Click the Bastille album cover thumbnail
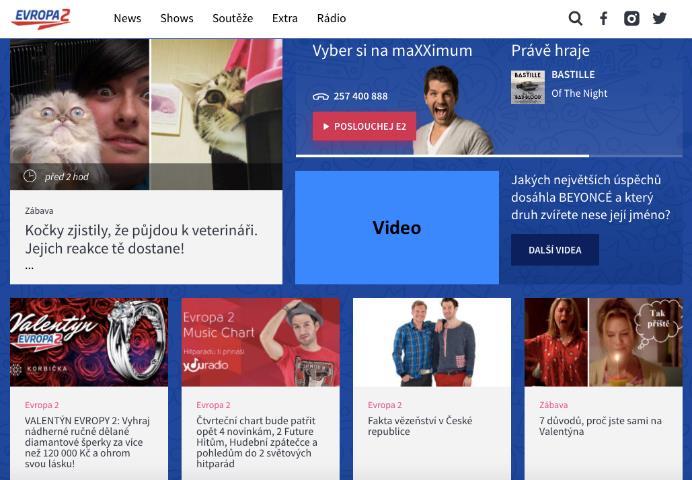The width and height of the screenshot is (692, 480). pos(528,87)
